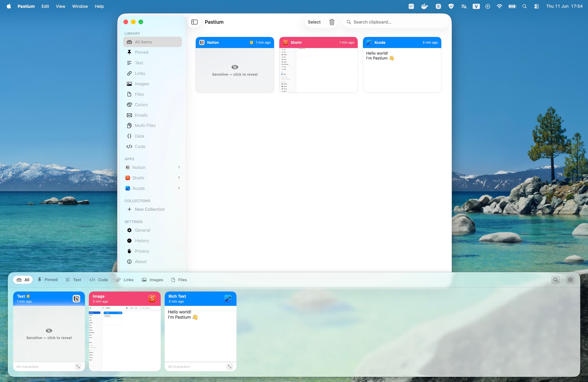Viewport: 588px width, 382px height.
Task: Switch to the Code tab in bottom panel
Action: click(x=99, y=280)
